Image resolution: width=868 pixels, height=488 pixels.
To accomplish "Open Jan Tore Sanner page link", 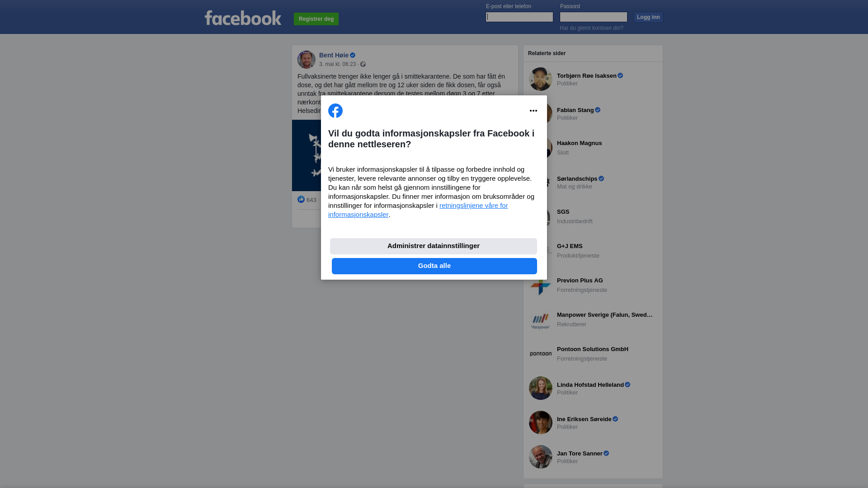I will 580,453.
